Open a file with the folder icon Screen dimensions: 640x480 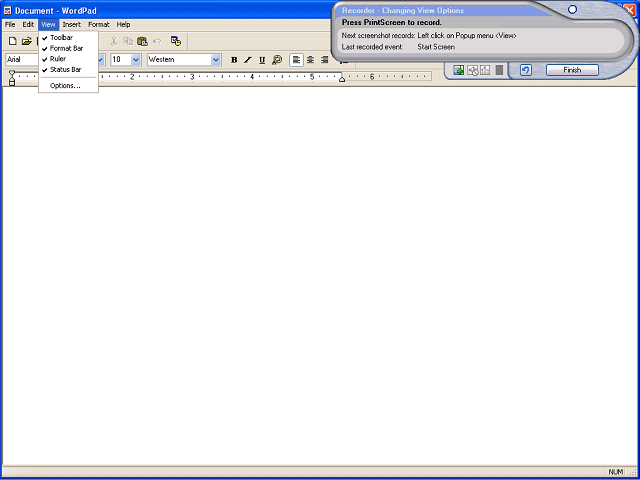(27, 41)
